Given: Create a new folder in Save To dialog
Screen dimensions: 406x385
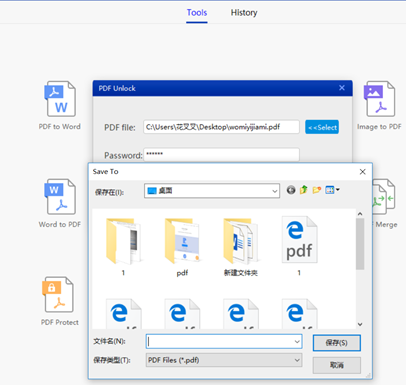Looking at the screenshot, I should pos(317,190).
